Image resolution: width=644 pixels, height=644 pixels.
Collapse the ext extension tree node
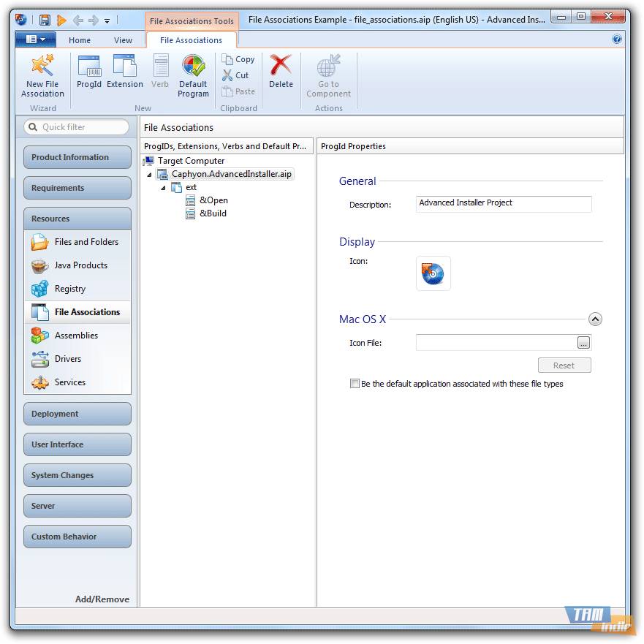[x=164, y=188]
